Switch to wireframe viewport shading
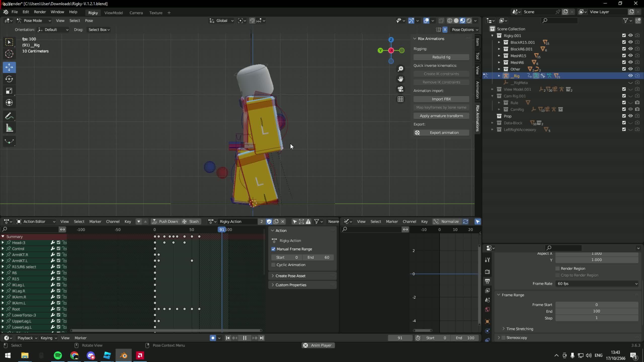 click(450, 21)
